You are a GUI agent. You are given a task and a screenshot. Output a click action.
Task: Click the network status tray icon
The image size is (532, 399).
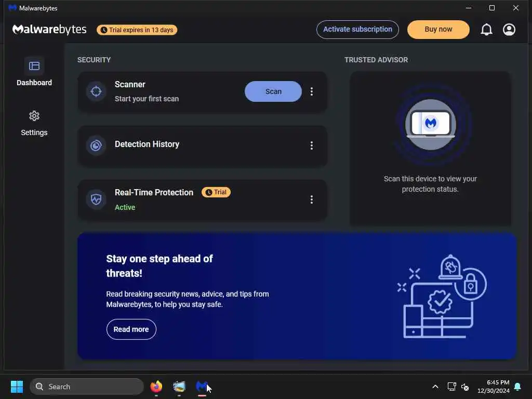pyautogui.click(x=451, y=387)
